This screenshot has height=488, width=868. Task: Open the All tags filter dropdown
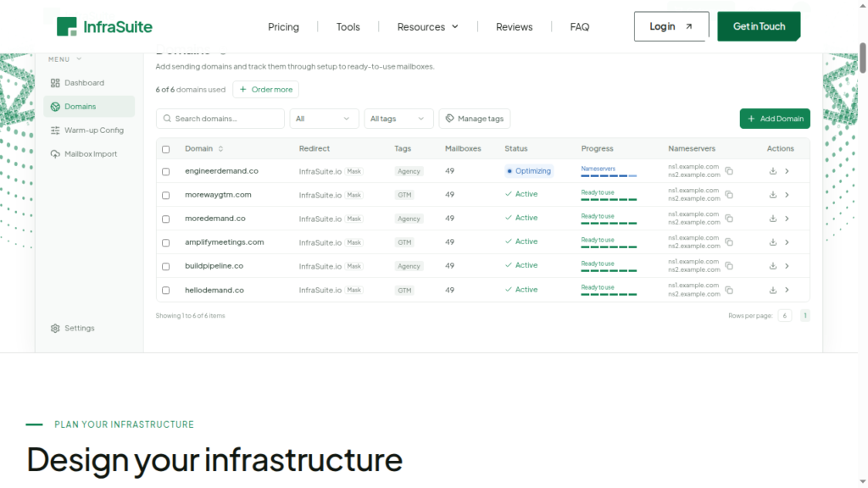point(398,119)
